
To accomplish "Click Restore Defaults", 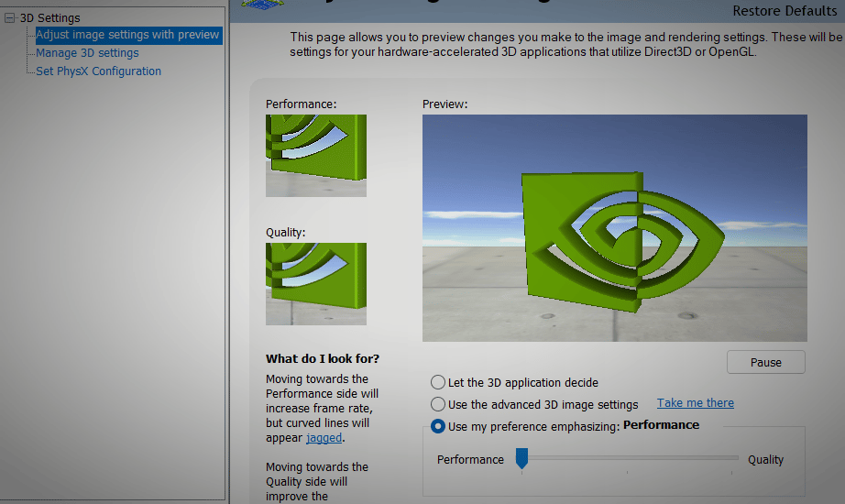I will click(785, 11).
